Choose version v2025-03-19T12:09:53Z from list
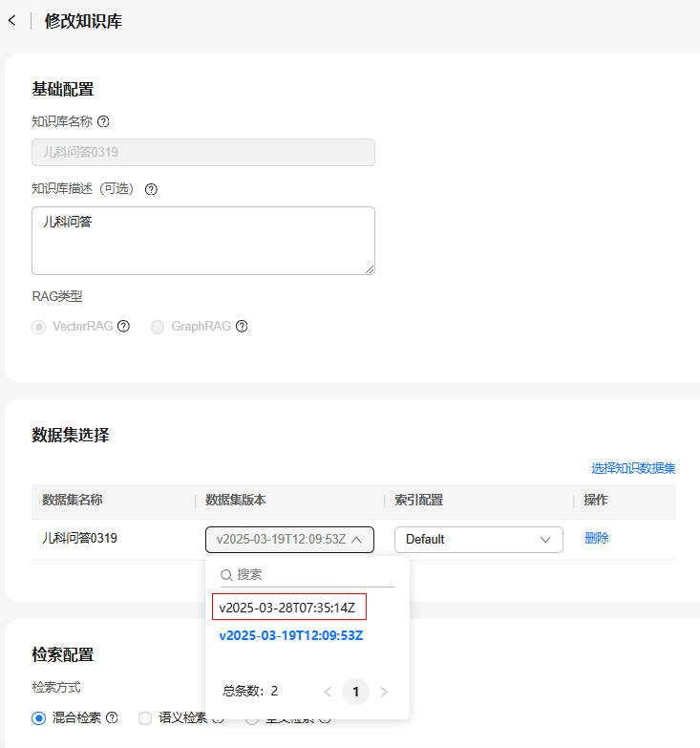The image size is (700, 748). point(290,635)
